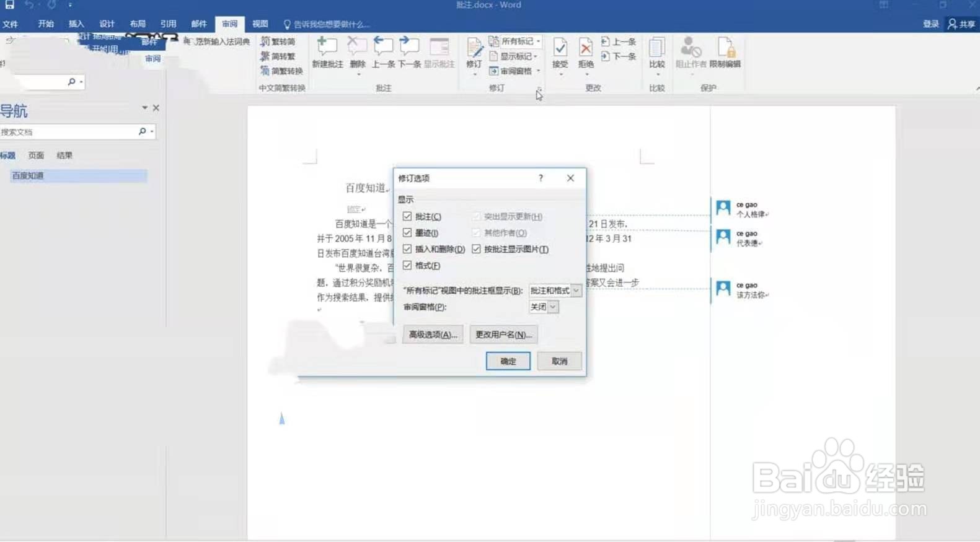Go to previous comment via 上一条 in 批注 group
The height and width of the screenshot is (542, 980).
point(383,46)
